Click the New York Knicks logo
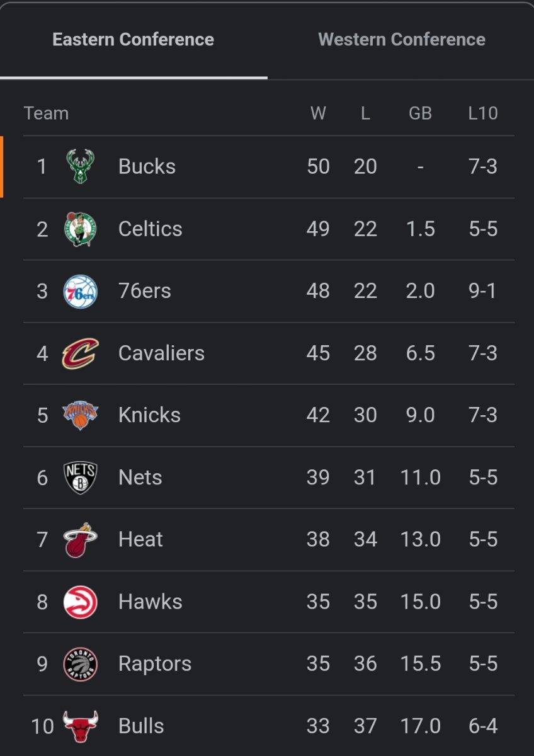The width and height of the screenshot is (534, 756). (80, 415)
